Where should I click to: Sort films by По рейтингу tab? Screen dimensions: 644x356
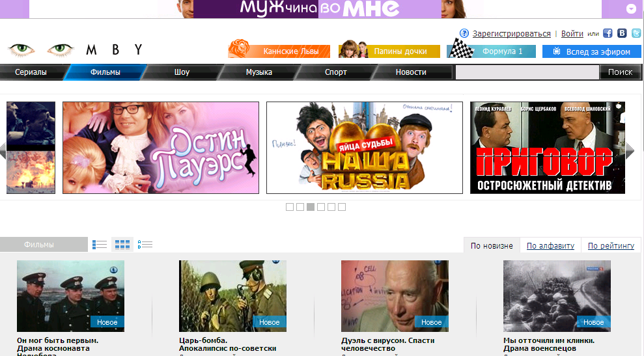point(611,245)
